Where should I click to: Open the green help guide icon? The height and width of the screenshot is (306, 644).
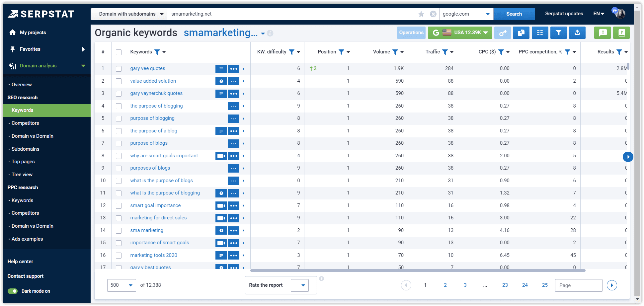point(621,33)
